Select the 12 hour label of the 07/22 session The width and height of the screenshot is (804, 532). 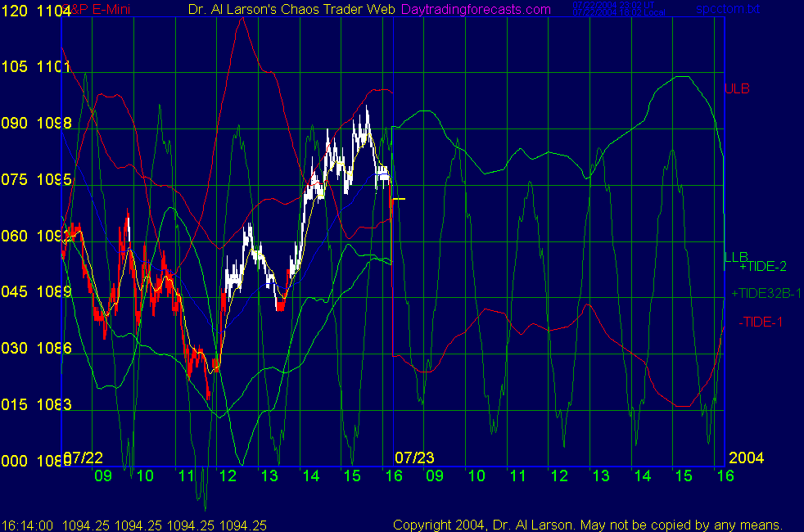(x=228, y=476)
